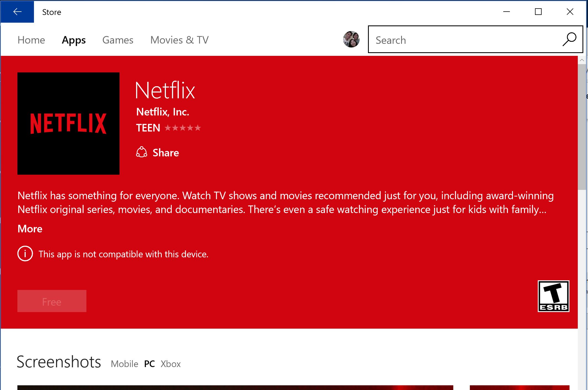Open Netflix, Inc. publisher link

(163, 112)
